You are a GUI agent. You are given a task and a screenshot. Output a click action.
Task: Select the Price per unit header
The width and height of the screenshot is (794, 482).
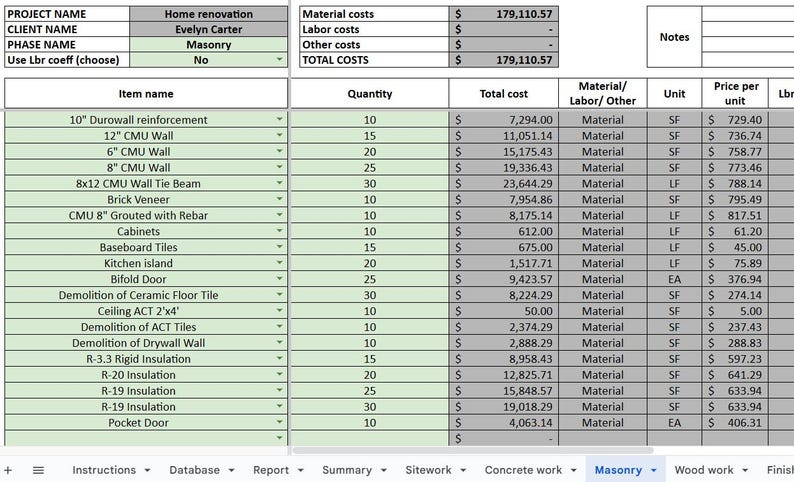tap(735, 94)
